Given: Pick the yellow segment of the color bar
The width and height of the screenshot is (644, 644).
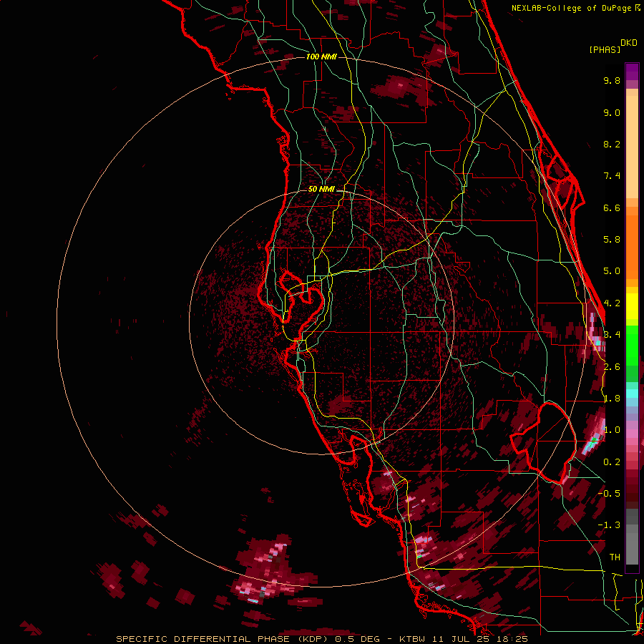Looking at the screenshot, I should click(632, 306).
